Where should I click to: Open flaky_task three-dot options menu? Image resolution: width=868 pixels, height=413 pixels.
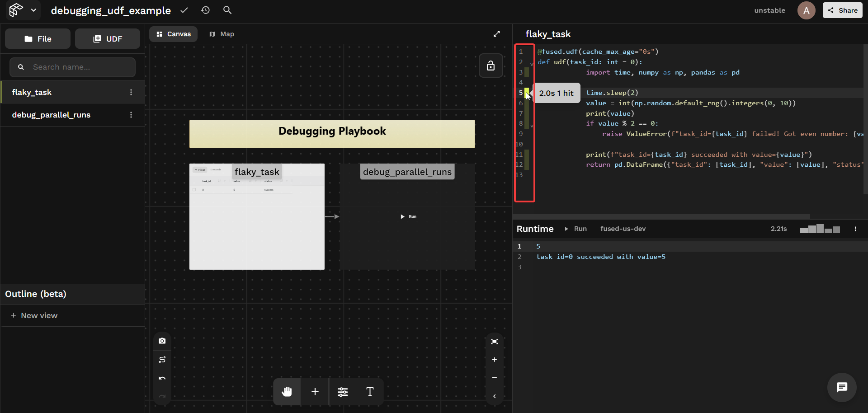click(131, 92)
